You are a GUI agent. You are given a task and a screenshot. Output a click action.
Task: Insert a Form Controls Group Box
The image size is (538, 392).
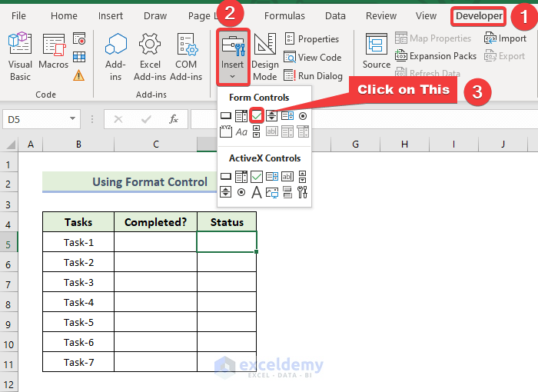225,131
